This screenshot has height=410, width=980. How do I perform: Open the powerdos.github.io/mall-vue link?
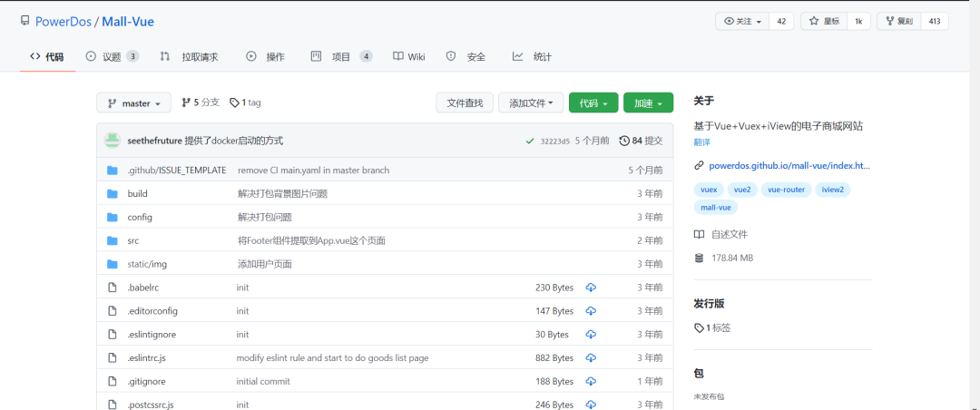(x=789, y=166)
